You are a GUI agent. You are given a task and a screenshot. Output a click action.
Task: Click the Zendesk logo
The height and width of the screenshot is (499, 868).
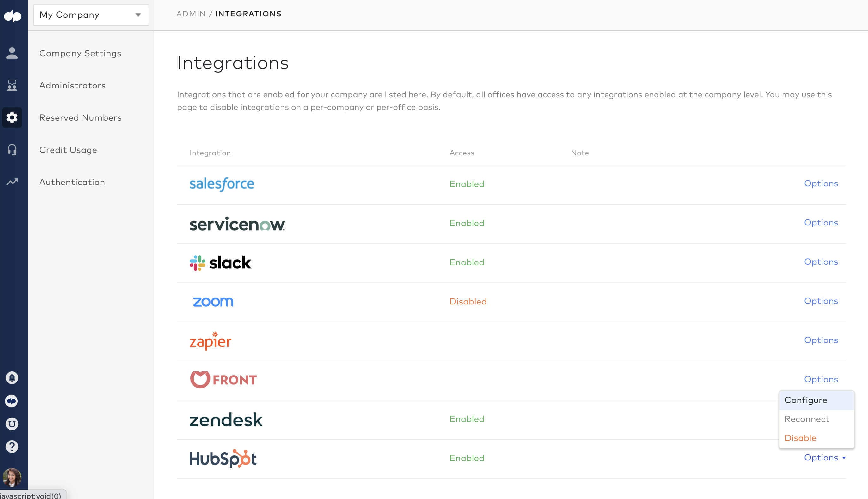click(226, 420)
